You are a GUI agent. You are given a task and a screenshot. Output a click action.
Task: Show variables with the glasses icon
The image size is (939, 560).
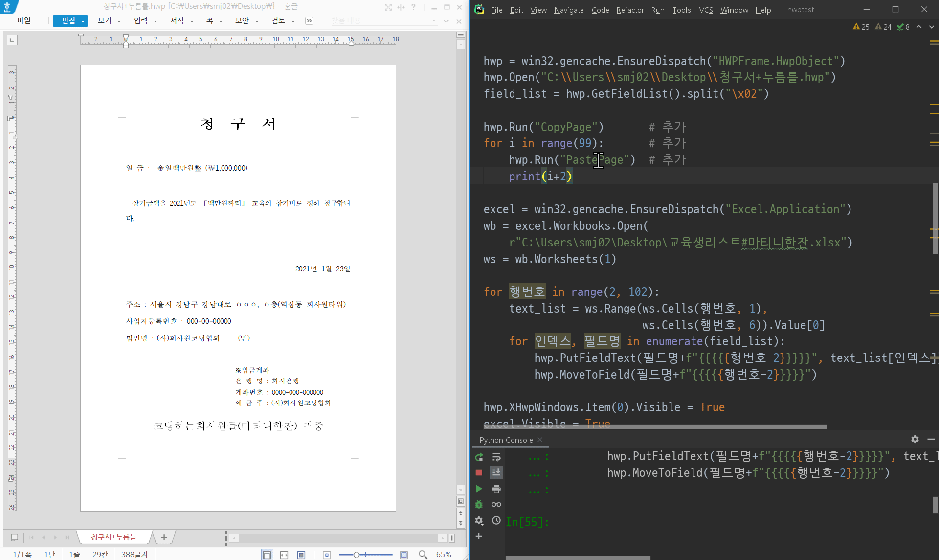[496, 504]
